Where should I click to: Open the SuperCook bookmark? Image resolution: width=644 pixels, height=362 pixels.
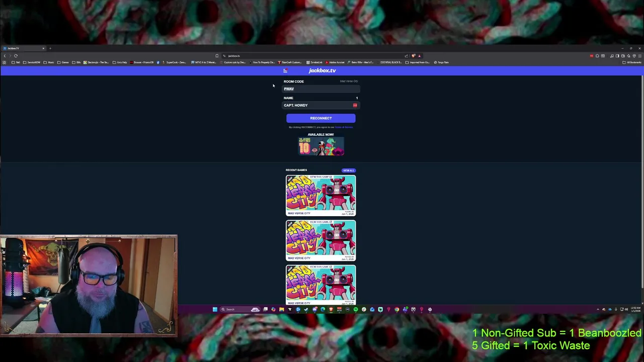tap(174, 62)
